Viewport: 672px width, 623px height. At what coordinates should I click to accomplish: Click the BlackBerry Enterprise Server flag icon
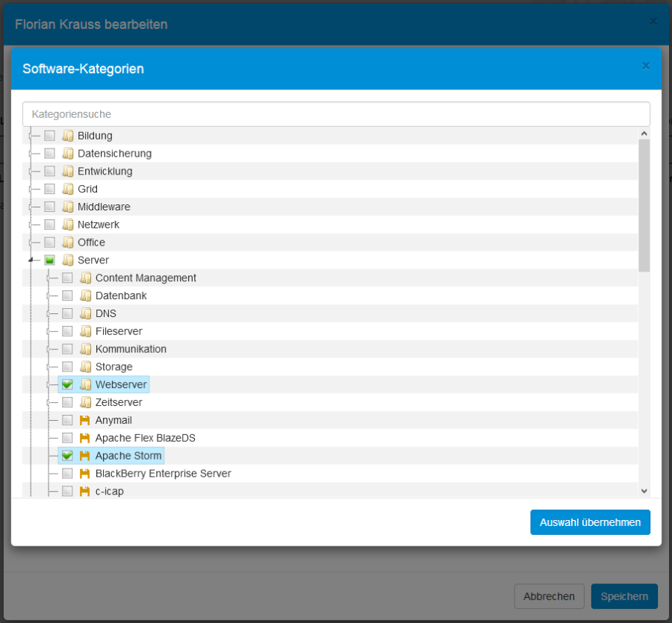85,473
